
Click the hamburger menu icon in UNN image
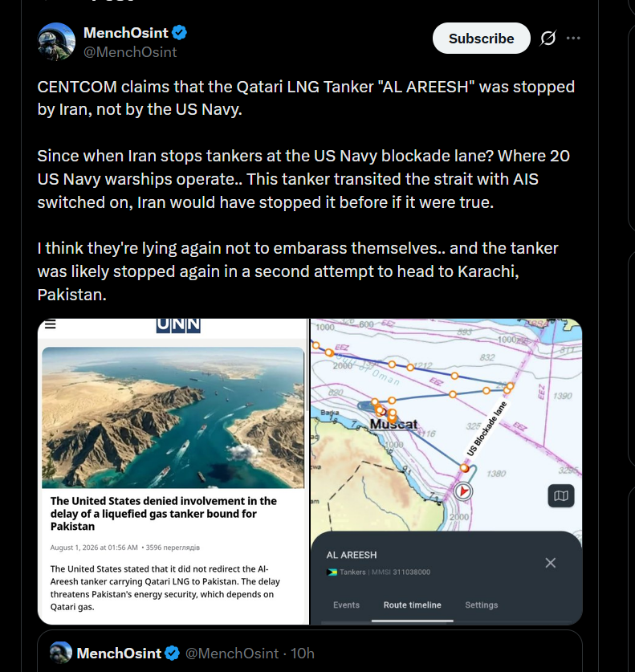(50, 324)
